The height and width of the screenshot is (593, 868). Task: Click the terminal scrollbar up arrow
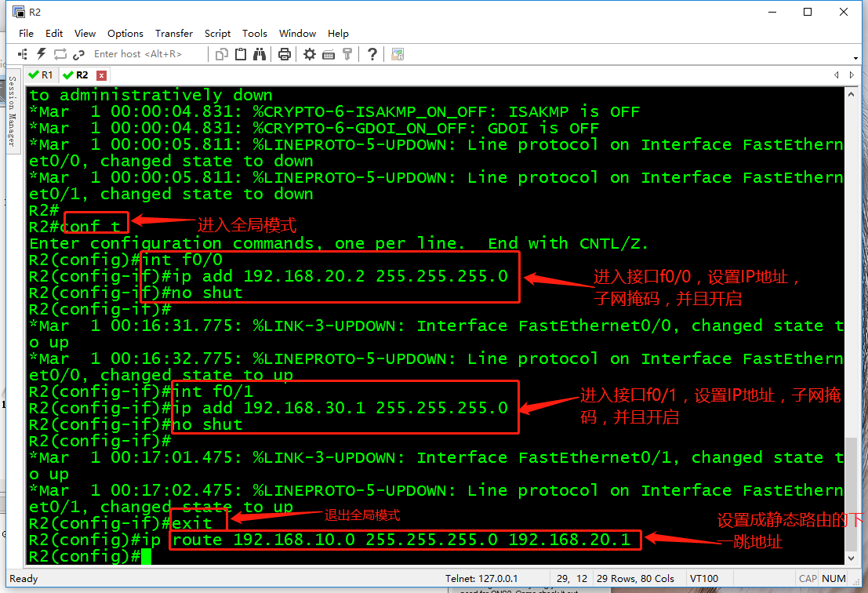851,95
